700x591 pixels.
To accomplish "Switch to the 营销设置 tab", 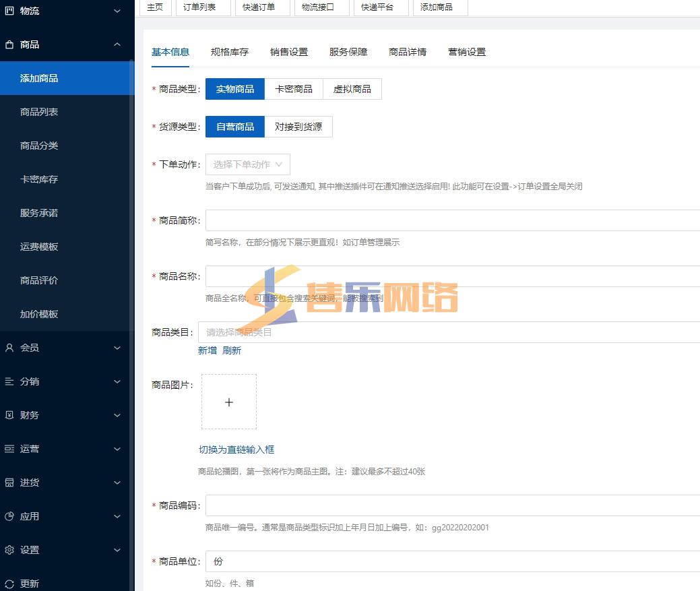I will tap(466, 52).
